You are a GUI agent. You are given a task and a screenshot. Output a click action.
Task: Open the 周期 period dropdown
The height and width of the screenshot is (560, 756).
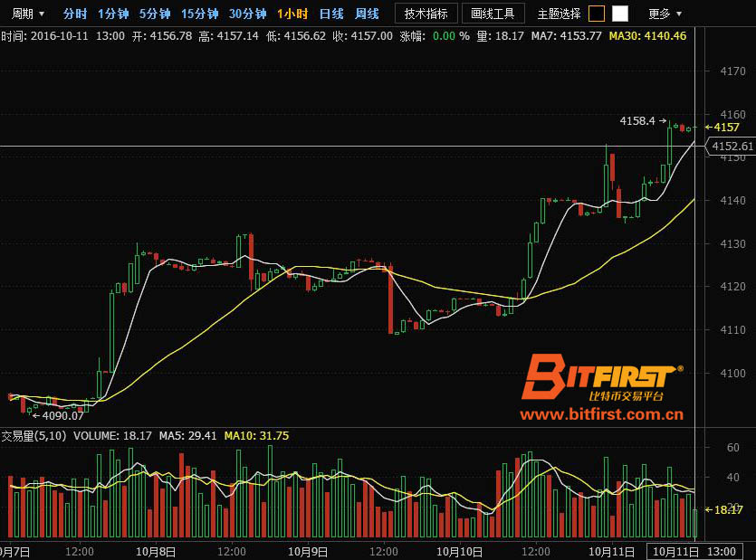(x=28, y=14)
